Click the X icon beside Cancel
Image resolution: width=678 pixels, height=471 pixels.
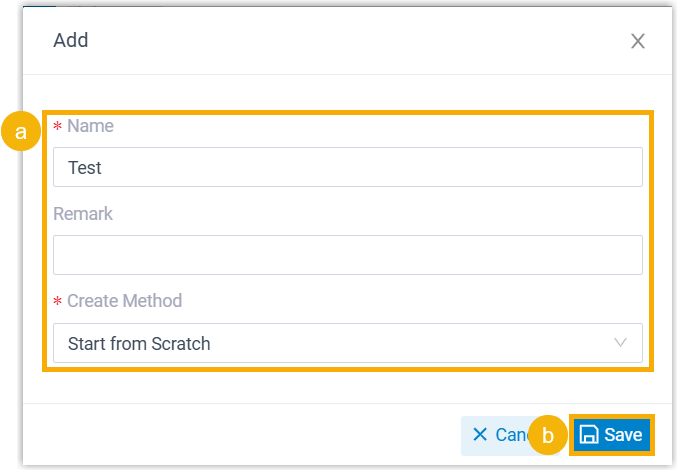[480, 435]
